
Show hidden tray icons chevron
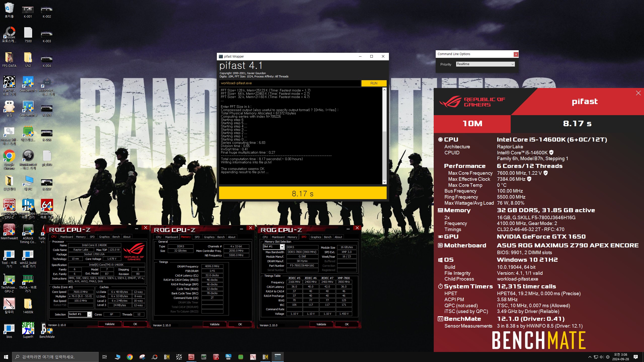click(590, 357)
